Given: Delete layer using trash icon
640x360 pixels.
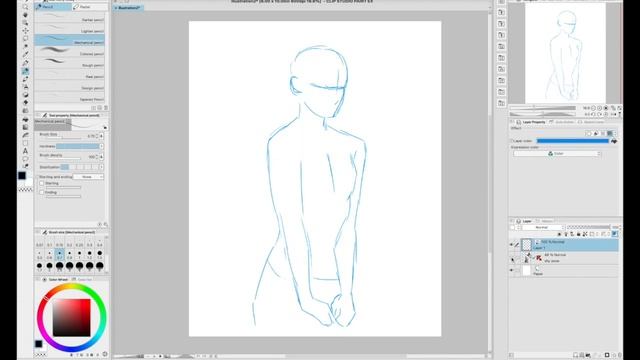Looking at the screenshot, I should click(x=620, y=355).
